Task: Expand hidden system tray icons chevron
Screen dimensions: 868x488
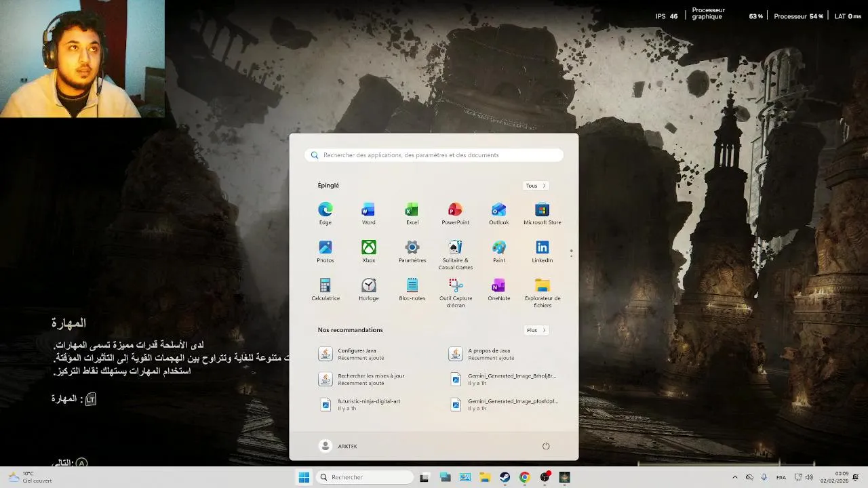Action: (735, 477)
